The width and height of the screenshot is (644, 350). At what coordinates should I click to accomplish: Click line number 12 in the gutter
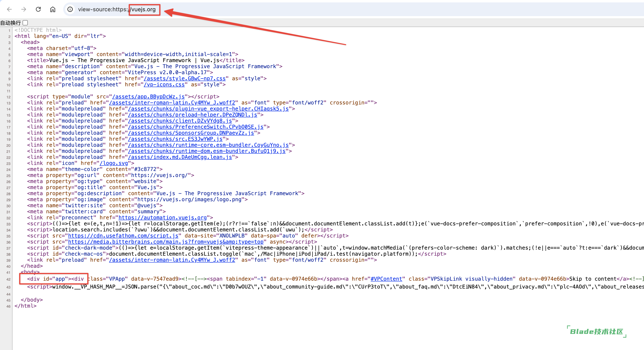8,97
